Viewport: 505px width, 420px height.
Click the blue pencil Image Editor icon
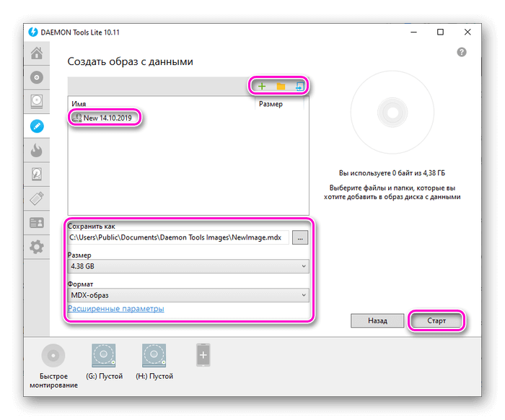tap(37, 126)
